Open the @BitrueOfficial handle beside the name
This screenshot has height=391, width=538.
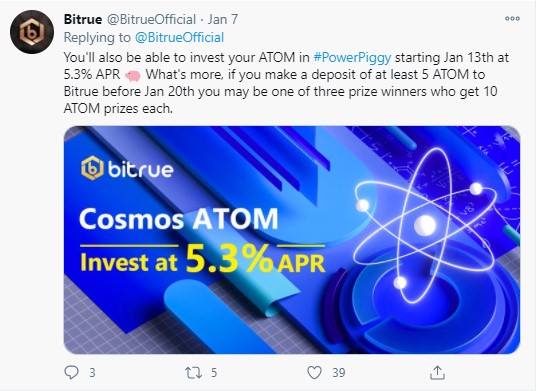tap(151, 19)
